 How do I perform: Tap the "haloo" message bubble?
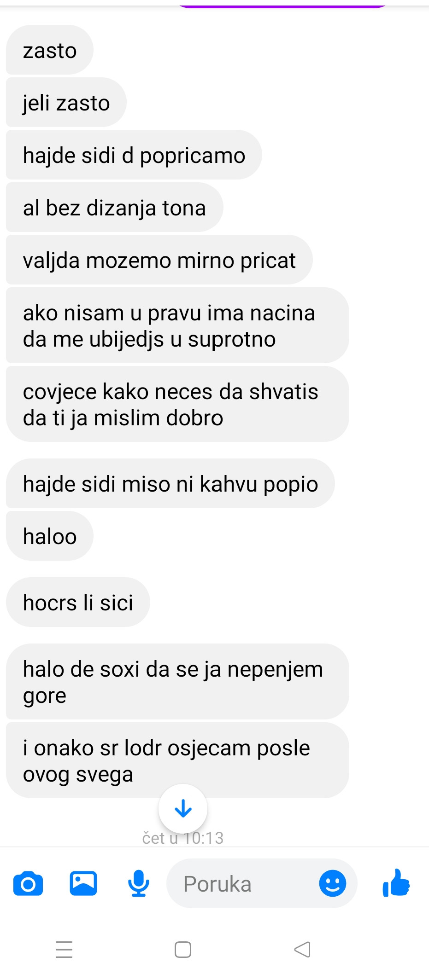50,536
